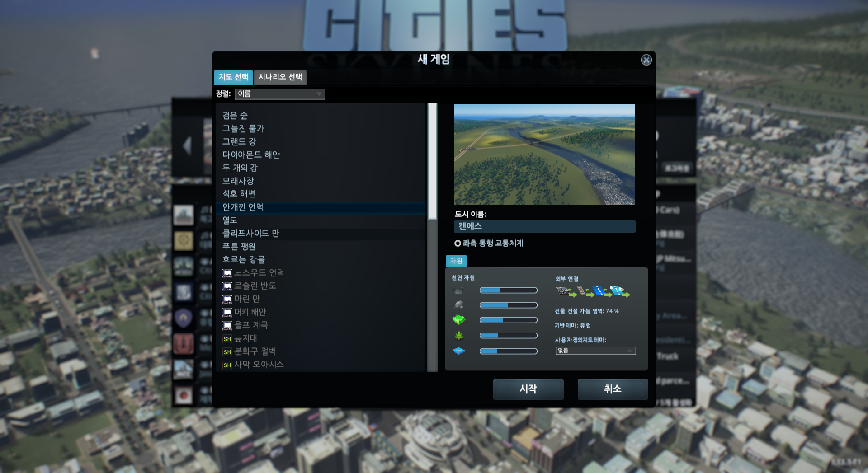The height and width of the screenshot is (473, 868).
Task: Click the highway outside connection icon
Action: 563,291
